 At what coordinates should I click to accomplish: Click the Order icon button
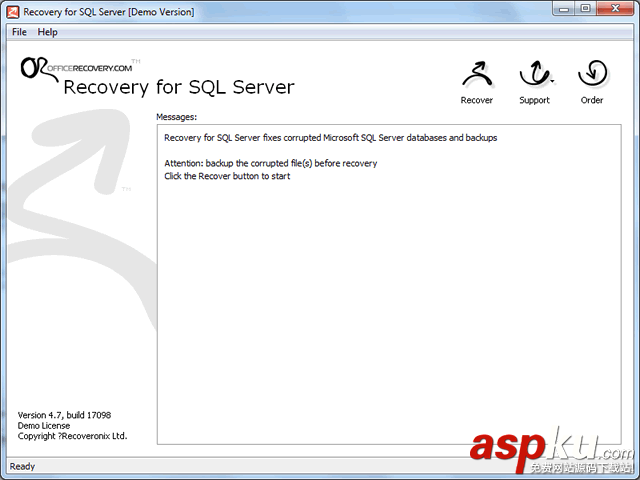592,82
